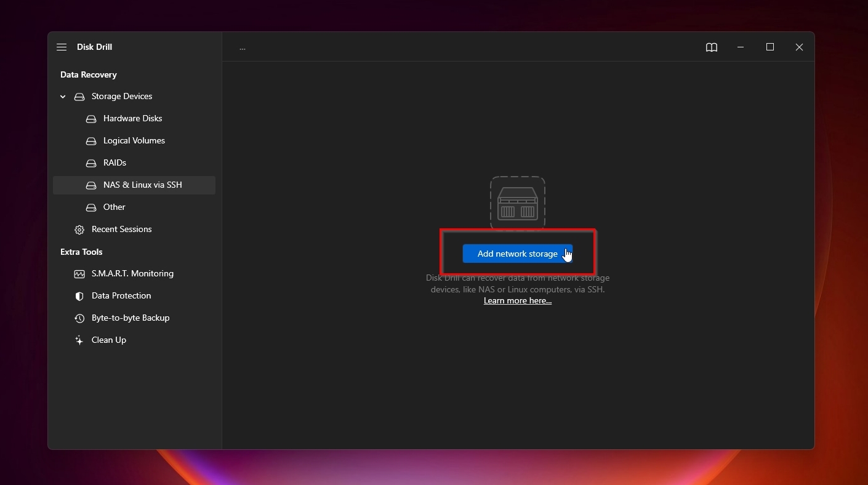Viewport: 868px width, 485px height.
Task: Click the S.M.A.R.T. Monitoring chart icon
Action: pyautogui.click(x=79, y=274)
